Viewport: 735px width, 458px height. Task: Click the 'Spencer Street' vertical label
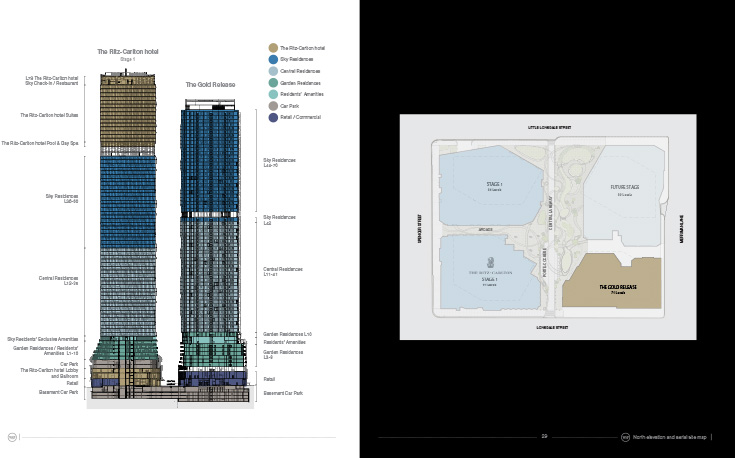tap(420, 229)
